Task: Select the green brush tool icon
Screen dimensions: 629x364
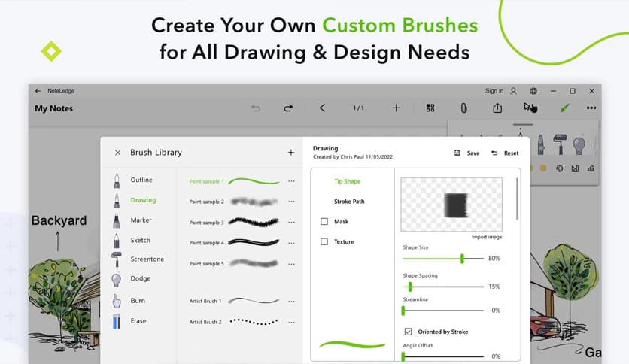Action: tap(564, 108)
